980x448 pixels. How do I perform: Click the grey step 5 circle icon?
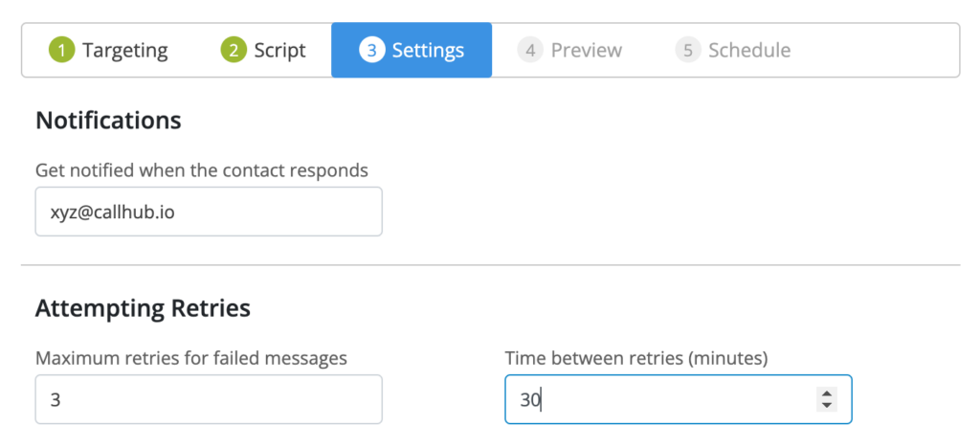(x=688, y=50)
